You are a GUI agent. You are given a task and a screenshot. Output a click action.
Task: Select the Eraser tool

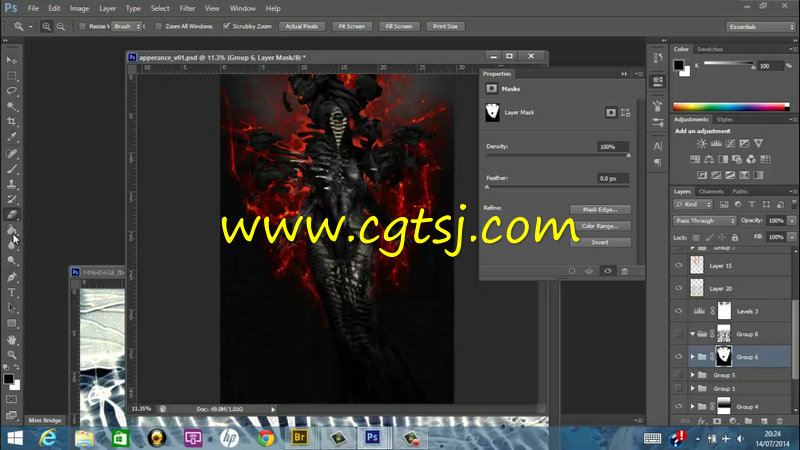(11, 214)
